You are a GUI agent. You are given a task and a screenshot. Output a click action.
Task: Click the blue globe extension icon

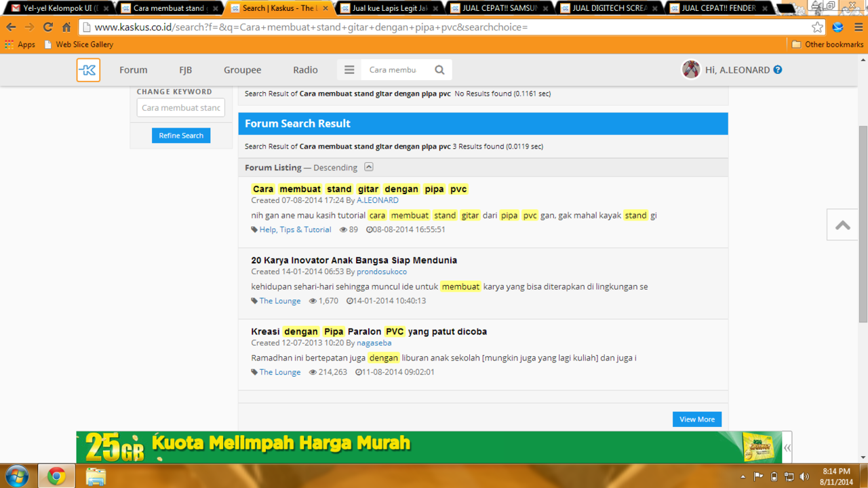838,27
